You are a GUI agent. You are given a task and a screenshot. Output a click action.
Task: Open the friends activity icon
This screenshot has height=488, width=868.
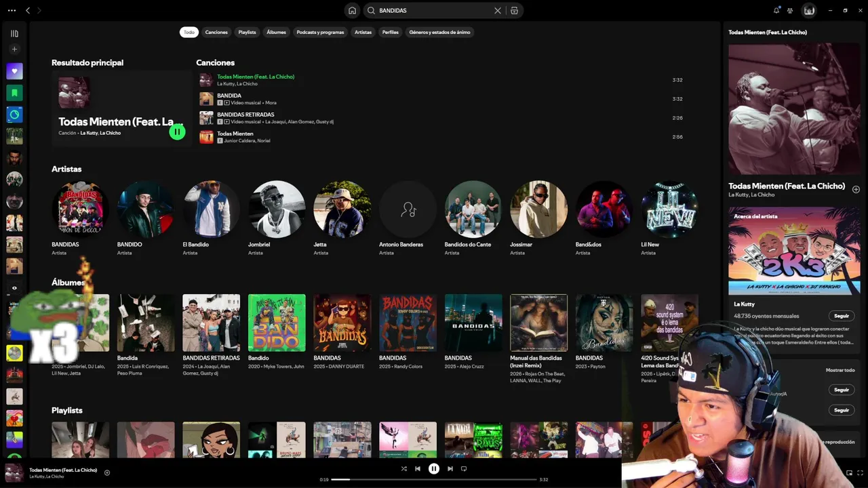coord(790,10)
